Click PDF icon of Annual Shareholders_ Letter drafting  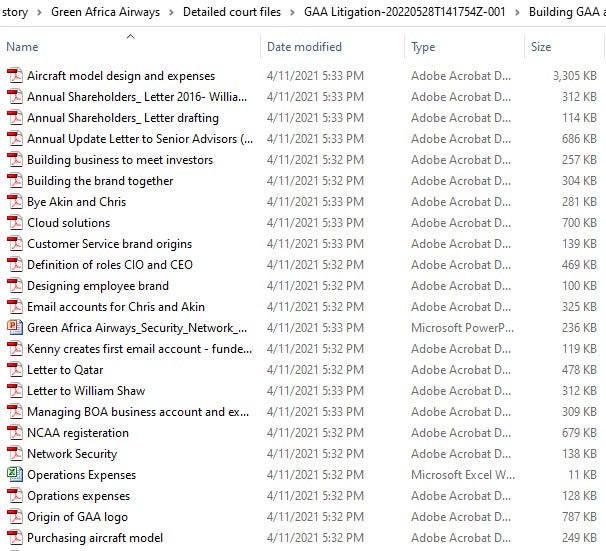(x=15, y=118)
